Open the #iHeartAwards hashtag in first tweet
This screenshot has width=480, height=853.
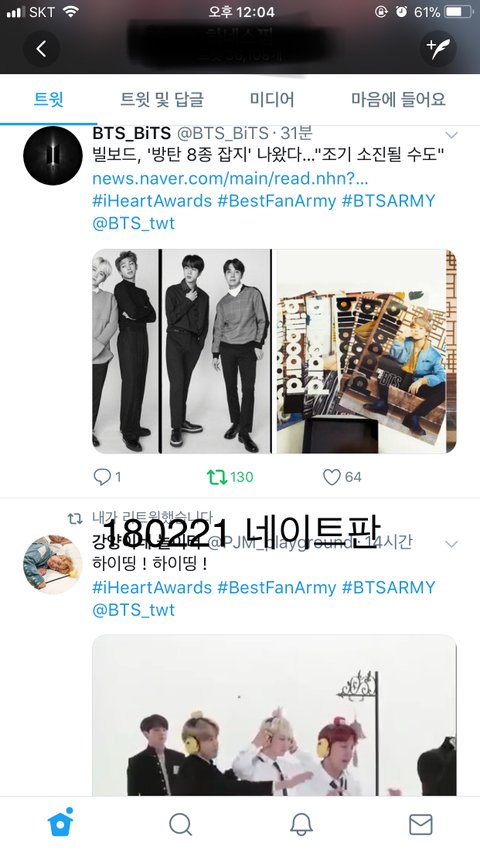152,201
